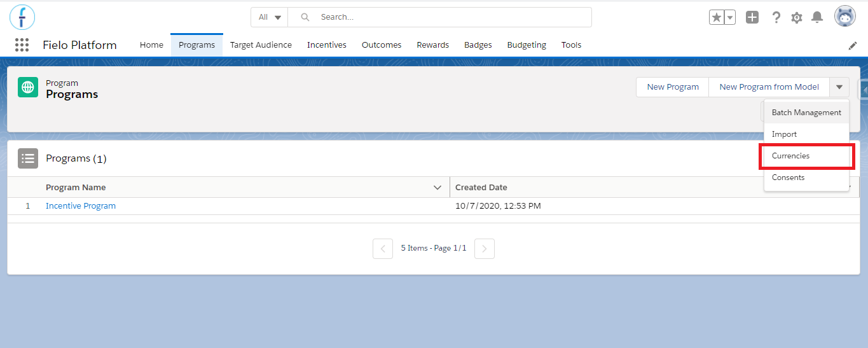Expand the favorites list dropdown arrow
This screenshot has height=348, width=868.
pyautogui.click(x=730, y=17)
